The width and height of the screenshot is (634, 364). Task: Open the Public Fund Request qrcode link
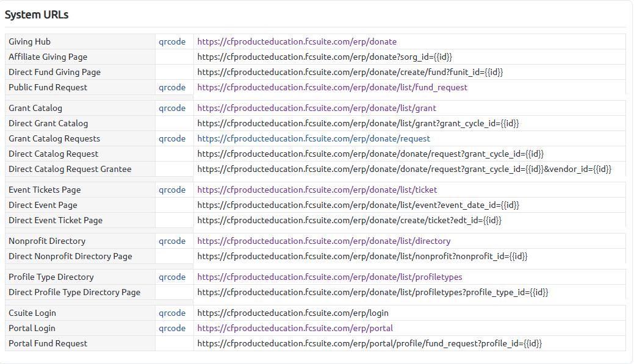pyautogui.click(x=172, y=87)
